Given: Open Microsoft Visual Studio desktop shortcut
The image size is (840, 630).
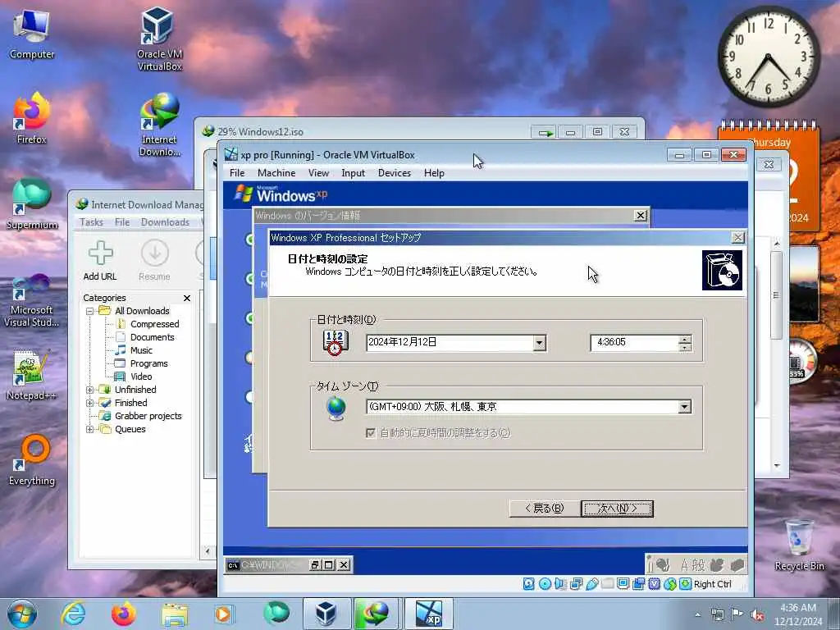Looking at the screenshot, I should (32, 300).
